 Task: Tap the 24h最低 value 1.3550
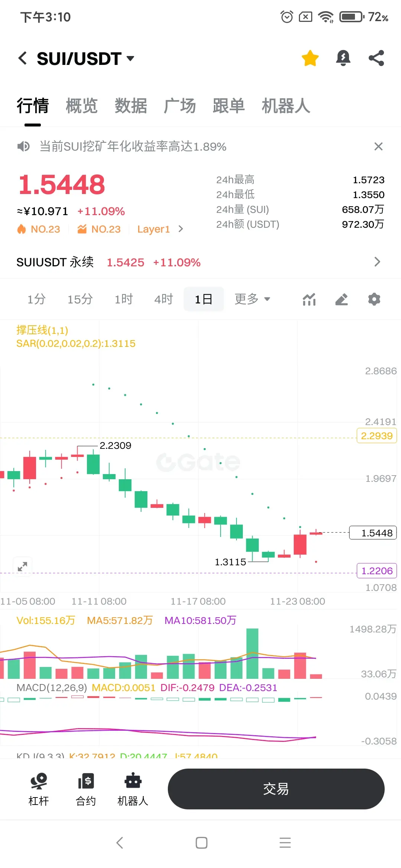368,195
